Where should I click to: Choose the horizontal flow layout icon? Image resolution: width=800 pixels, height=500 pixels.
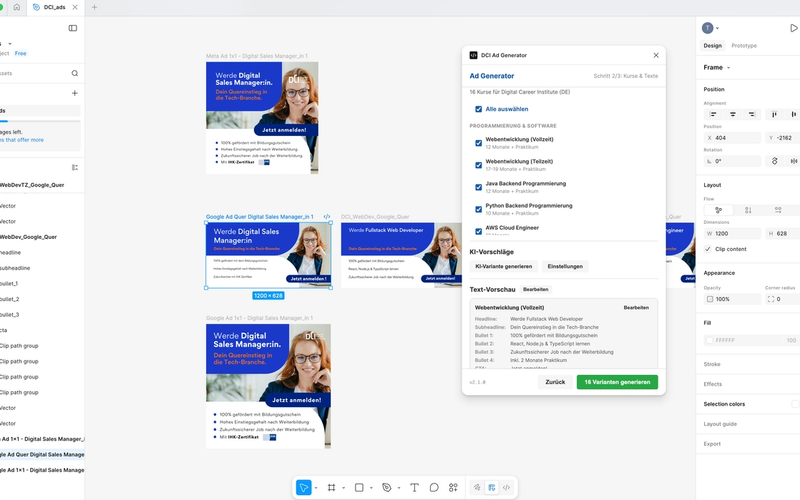(x=778, y=210)
